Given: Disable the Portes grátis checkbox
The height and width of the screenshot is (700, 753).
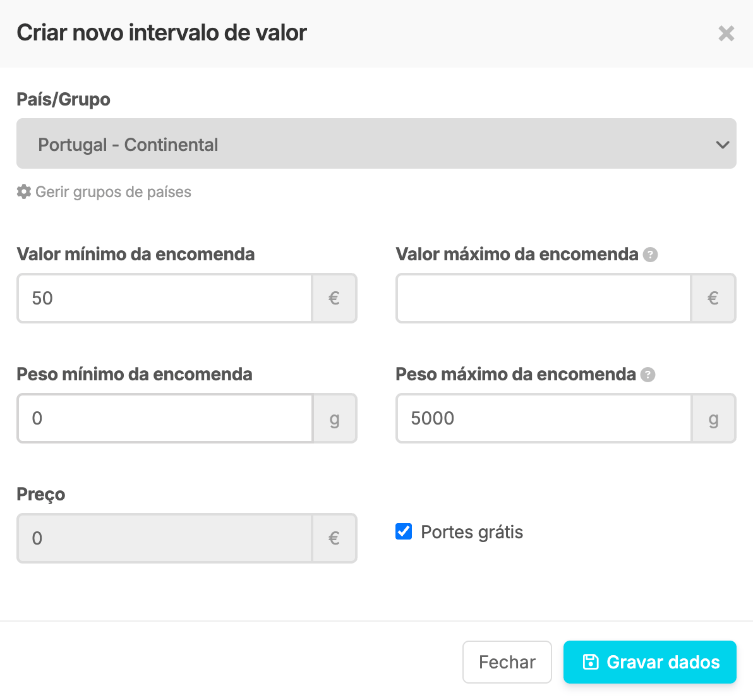Looking at the screenshot, I should pyautogui.click(x=404, y=532).
